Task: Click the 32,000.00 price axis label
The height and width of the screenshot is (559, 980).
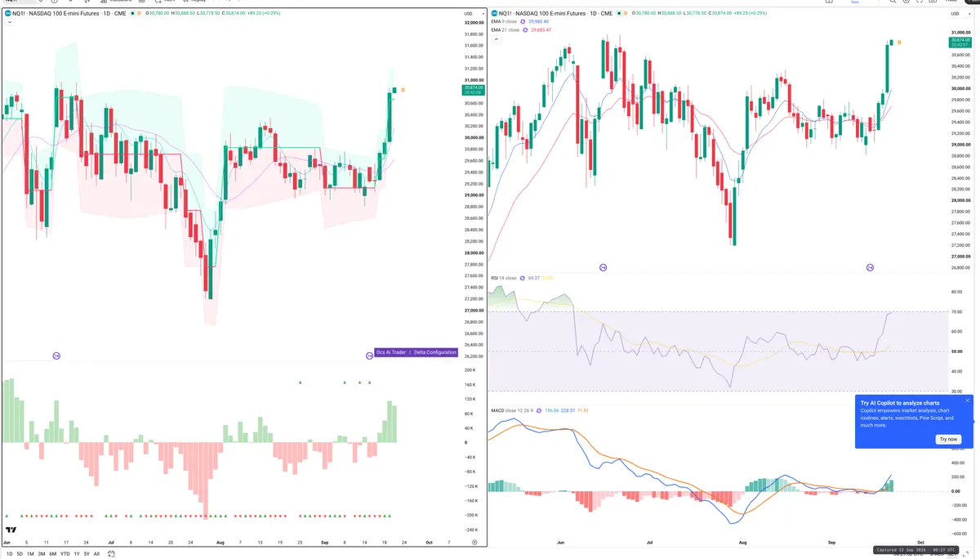Action: click(x=474, y=25)
